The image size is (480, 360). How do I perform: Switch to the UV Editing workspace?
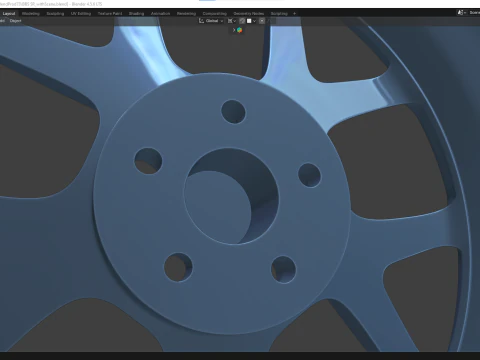coord(81,13)
